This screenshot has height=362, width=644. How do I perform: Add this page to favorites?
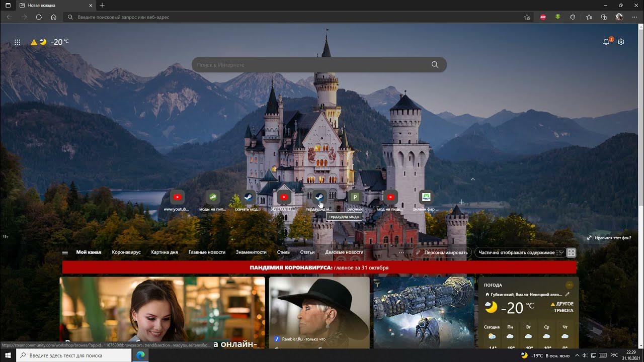(x=527, y=17)
